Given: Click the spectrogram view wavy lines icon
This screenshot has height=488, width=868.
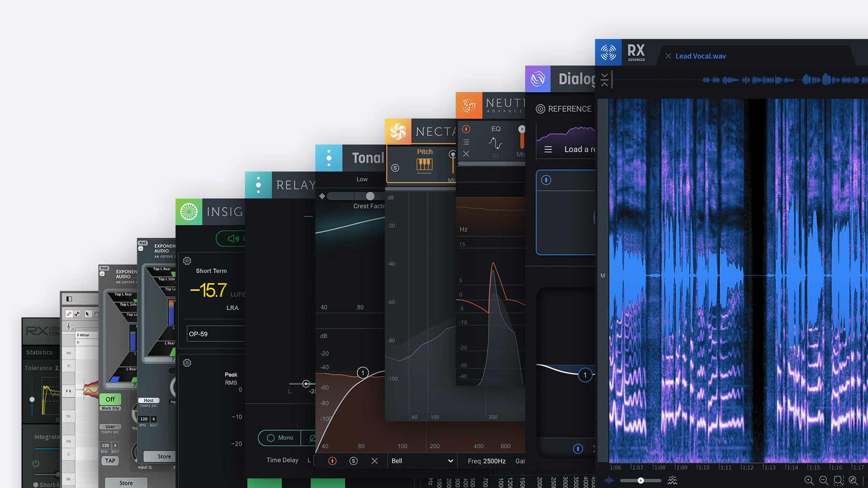Looking at the screenshot, I should tap(672, 480).
